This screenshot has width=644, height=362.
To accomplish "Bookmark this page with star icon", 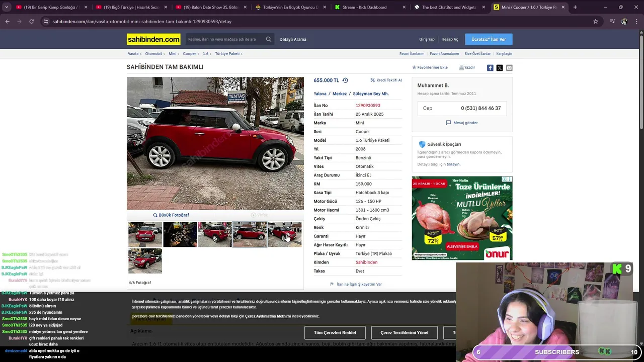I will [x=596, y=22].
